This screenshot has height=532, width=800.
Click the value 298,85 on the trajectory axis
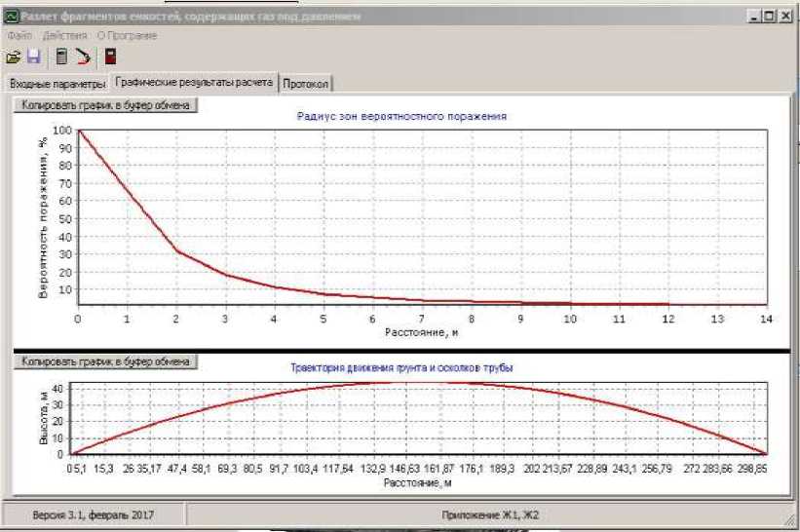752,469
